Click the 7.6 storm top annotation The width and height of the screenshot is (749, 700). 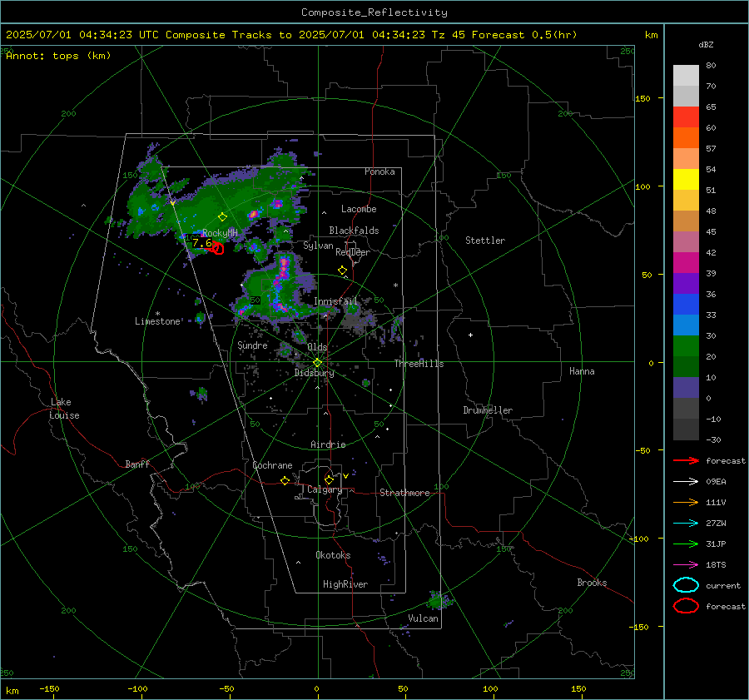201,243
